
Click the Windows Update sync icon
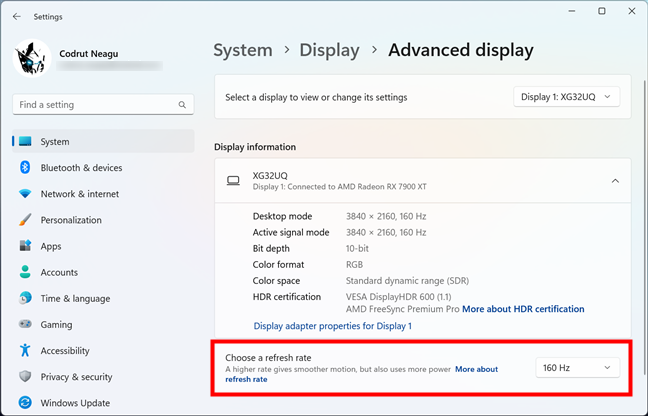[x=25, y=402]
